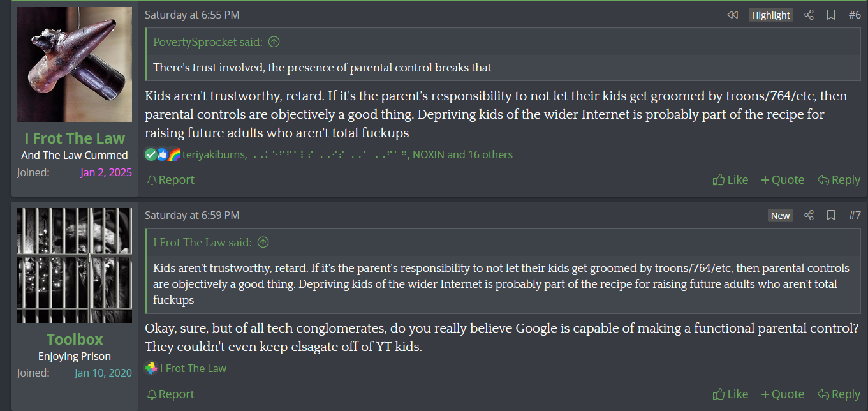Quote post #6
The width and height of the screenshot is (868, 411).
[x=783, y=180]
